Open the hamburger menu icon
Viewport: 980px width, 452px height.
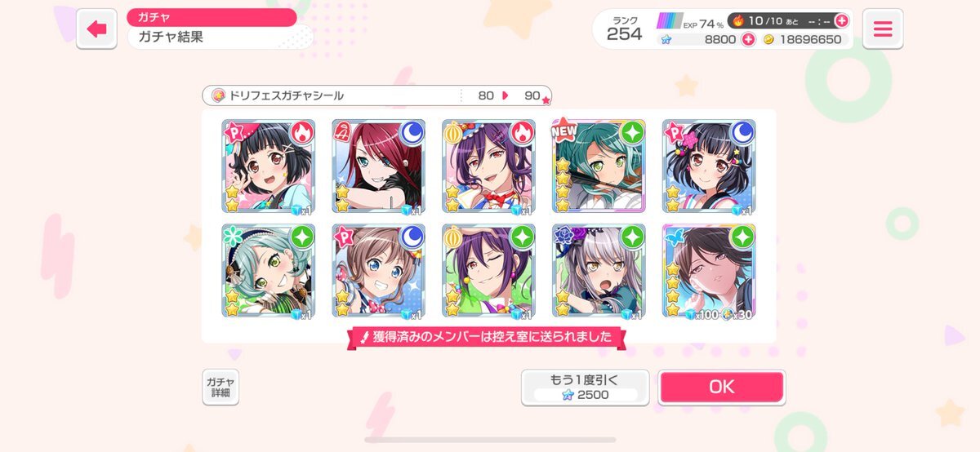[883, 29]
